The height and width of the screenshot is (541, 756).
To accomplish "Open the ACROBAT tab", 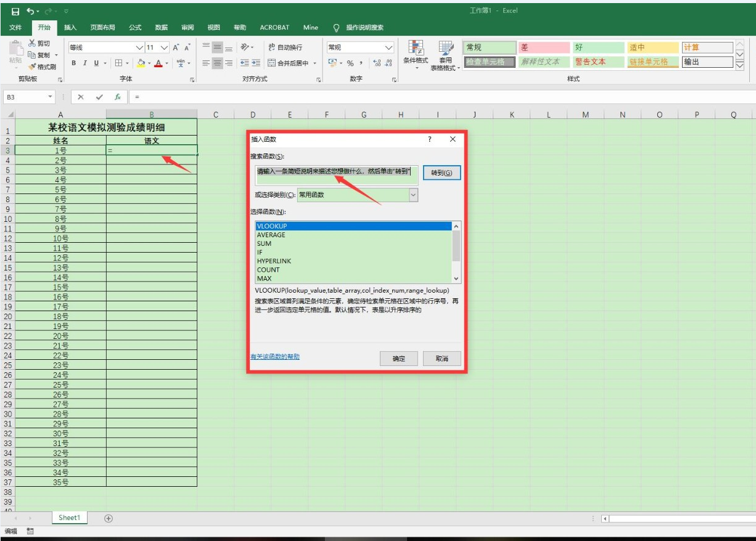I will 274,28.
